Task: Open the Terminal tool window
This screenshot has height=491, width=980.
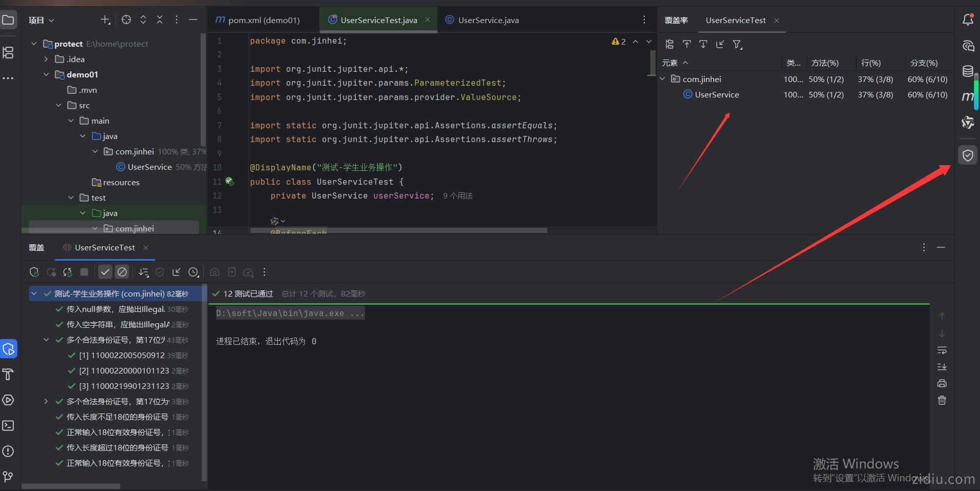Action: pos(8,425)
